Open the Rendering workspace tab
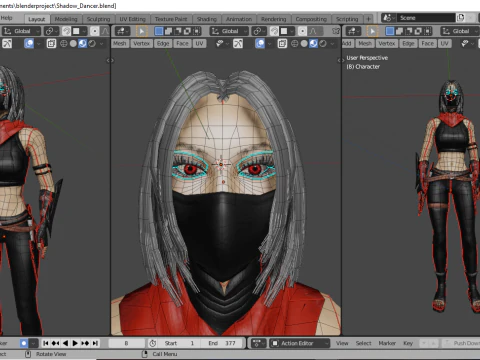The width and height of the screenshot is (480, 360). point(273,19)
